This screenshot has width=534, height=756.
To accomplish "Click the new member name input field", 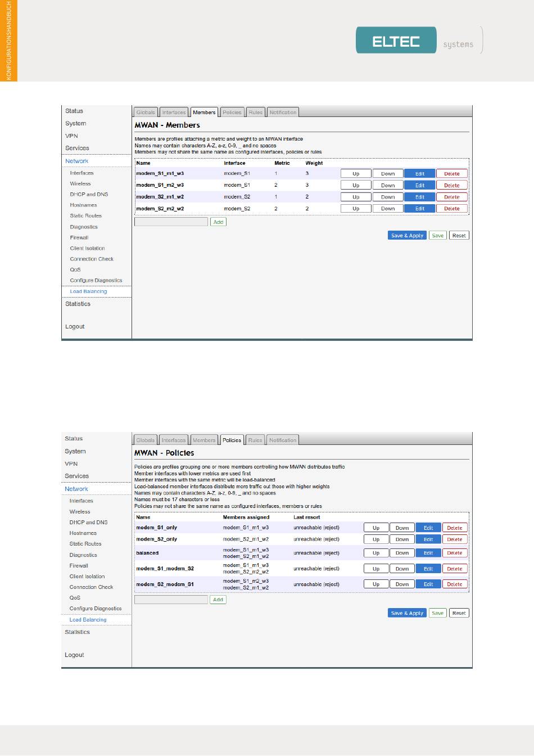I will click(x=171, y=222).
